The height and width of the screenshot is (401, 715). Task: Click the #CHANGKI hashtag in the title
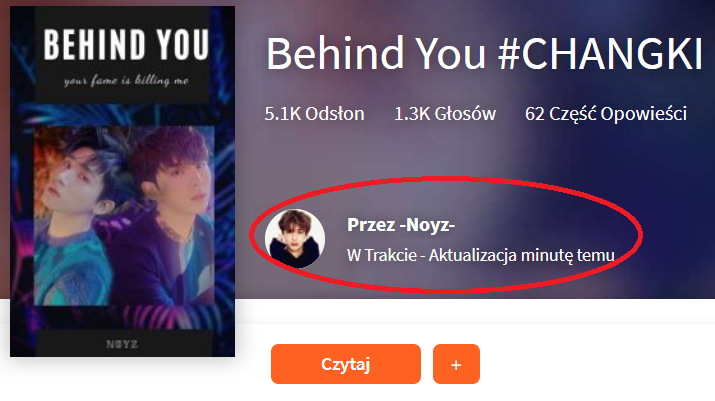(600, 53)
